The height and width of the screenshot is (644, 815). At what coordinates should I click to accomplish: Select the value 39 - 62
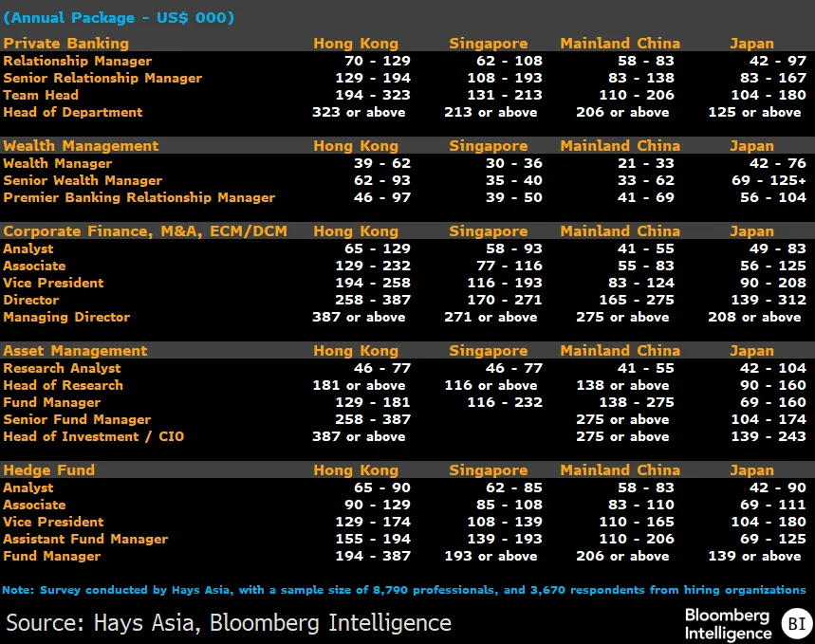[x=382, y=163]
